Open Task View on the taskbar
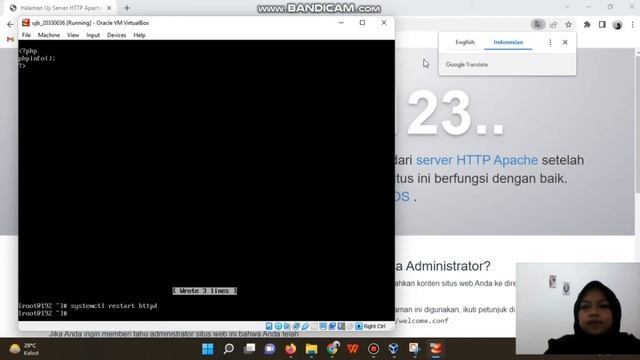 point(249,349)
